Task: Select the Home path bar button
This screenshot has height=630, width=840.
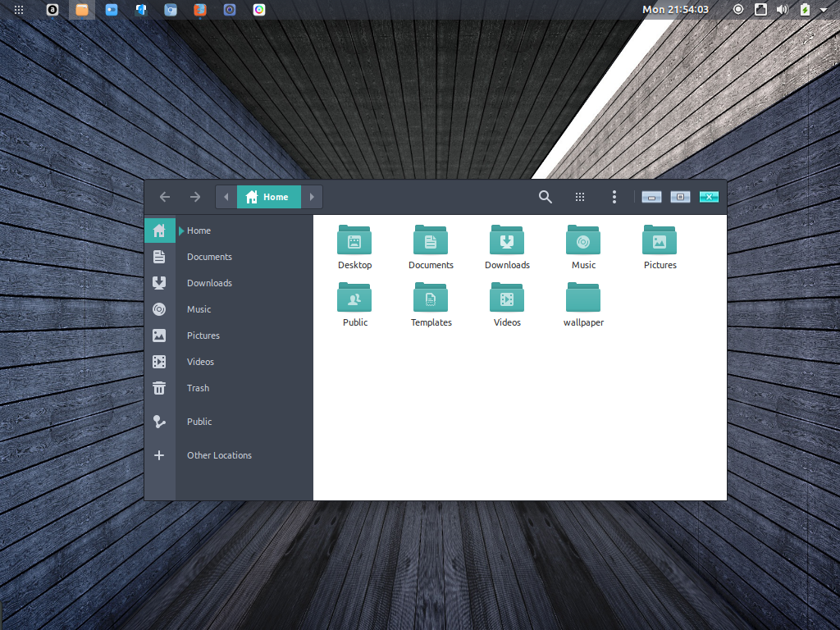Action: [x=269, y=197]
